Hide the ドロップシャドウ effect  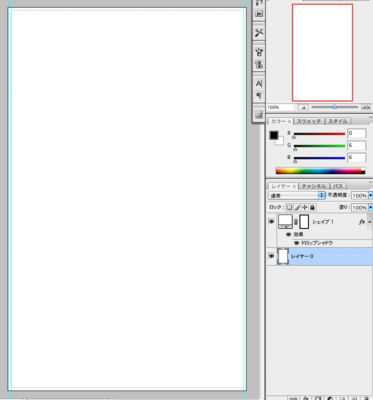coord(296,243)
